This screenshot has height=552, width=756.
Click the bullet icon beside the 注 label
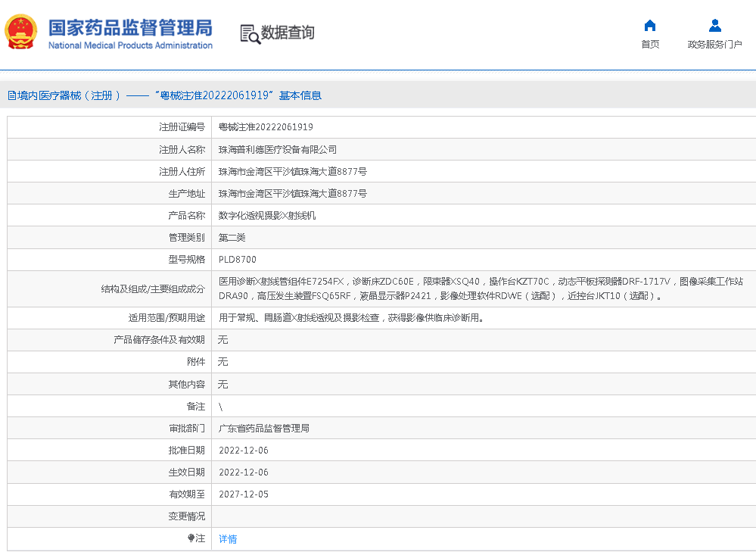(191, 538)
